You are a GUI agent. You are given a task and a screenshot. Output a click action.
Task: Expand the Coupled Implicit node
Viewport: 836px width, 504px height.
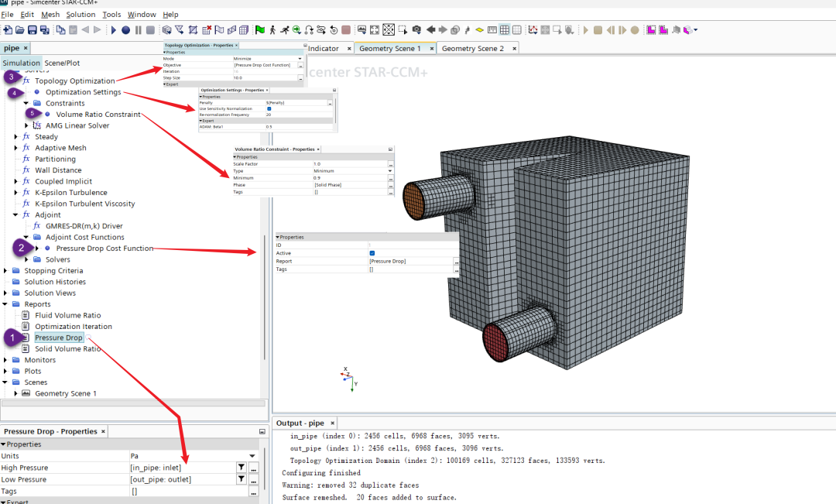[x=15, y=181]
